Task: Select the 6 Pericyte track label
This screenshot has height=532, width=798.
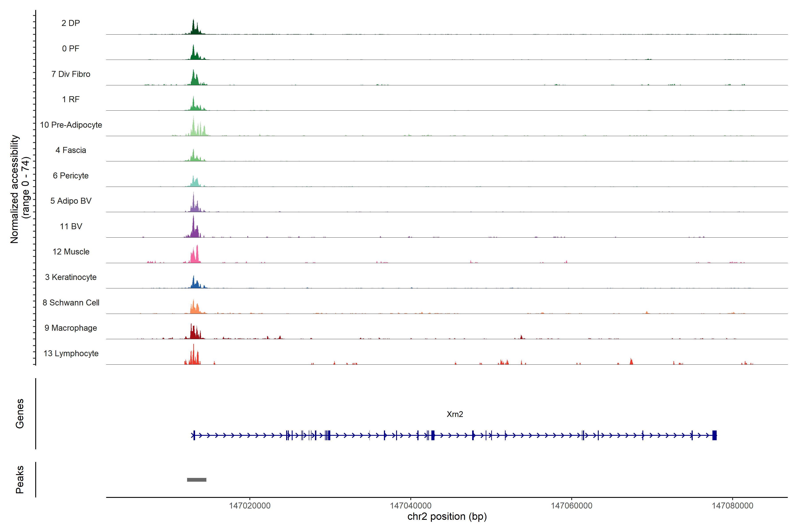Action: pos(70,175)
